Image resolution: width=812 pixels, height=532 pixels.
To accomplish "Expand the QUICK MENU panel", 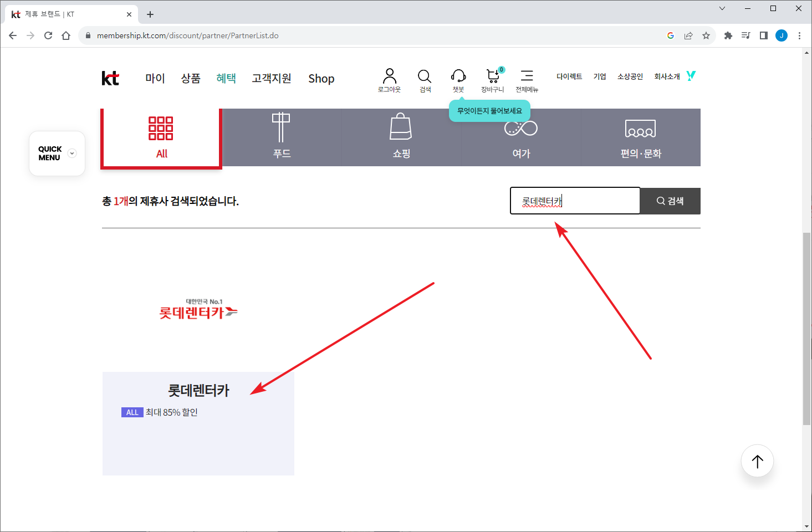I will pyautogui.click(x=57, y=154).
